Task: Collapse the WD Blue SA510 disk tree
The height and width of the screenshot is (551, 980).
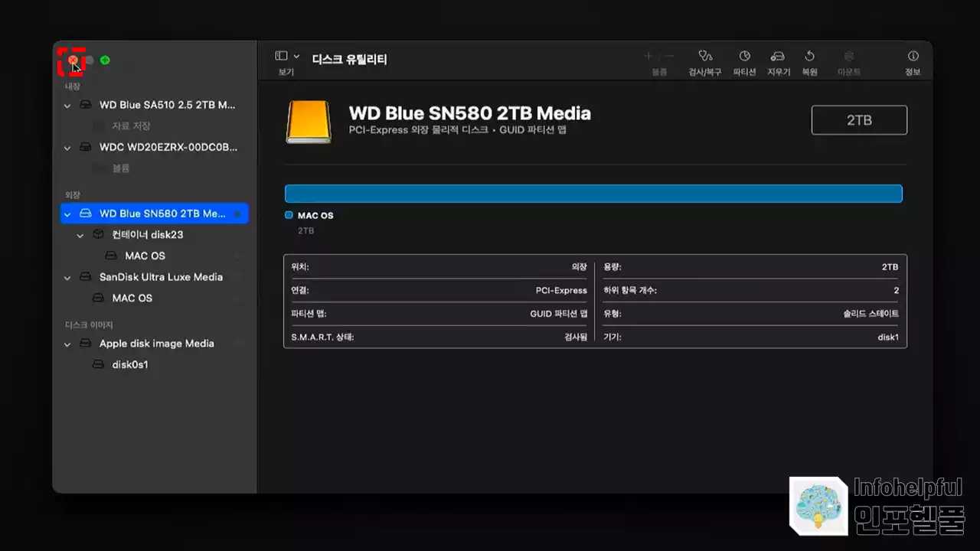Action: [x=67, y=106]
